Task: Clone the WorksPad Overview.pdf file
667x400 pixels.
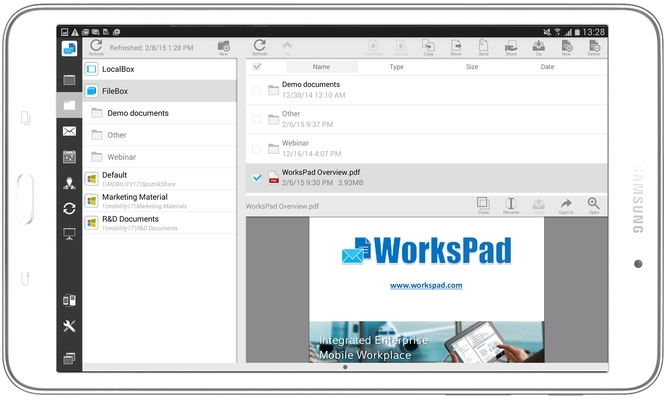Action: tap(483, 206)
